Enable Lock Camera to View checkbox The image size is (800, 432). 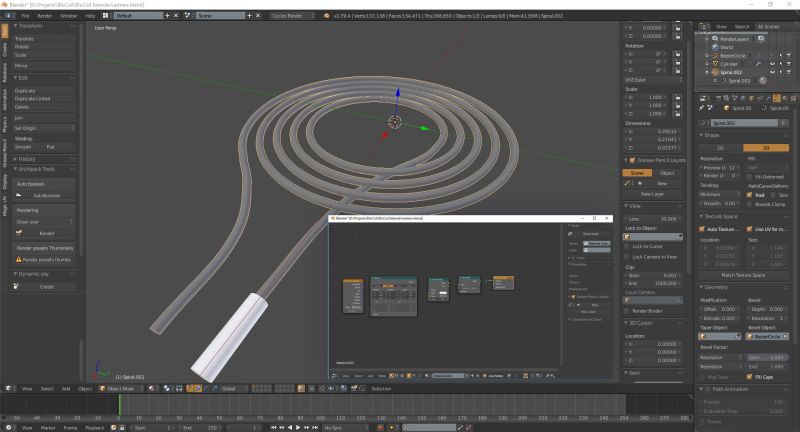(x=627, y=257)
